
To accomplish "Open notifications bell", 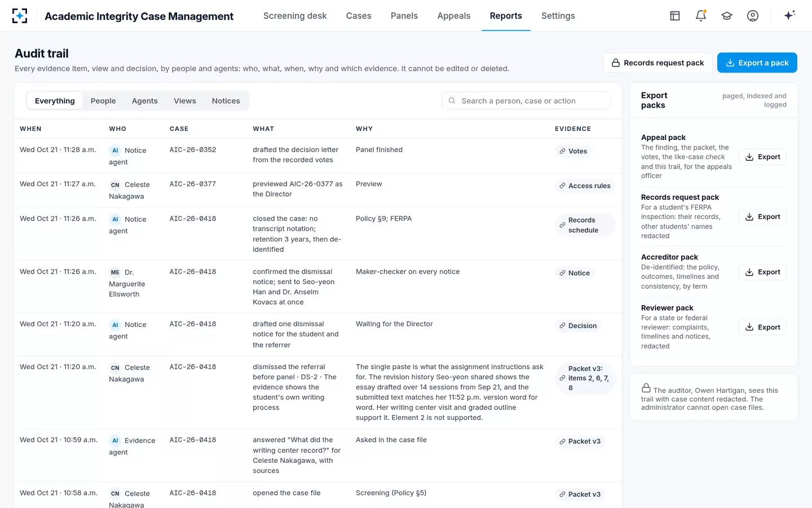I will pos(701,16).
